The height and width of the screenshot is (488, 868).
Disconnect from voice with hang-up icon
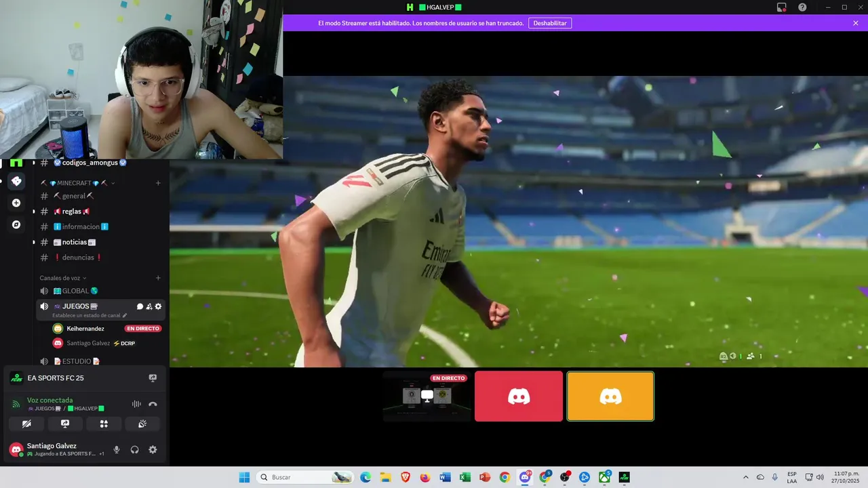pos(153,404)
